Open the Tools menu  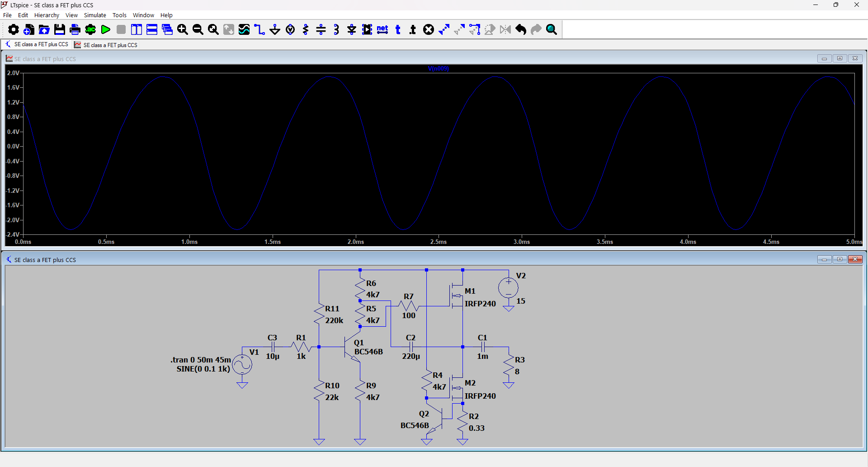119,15
